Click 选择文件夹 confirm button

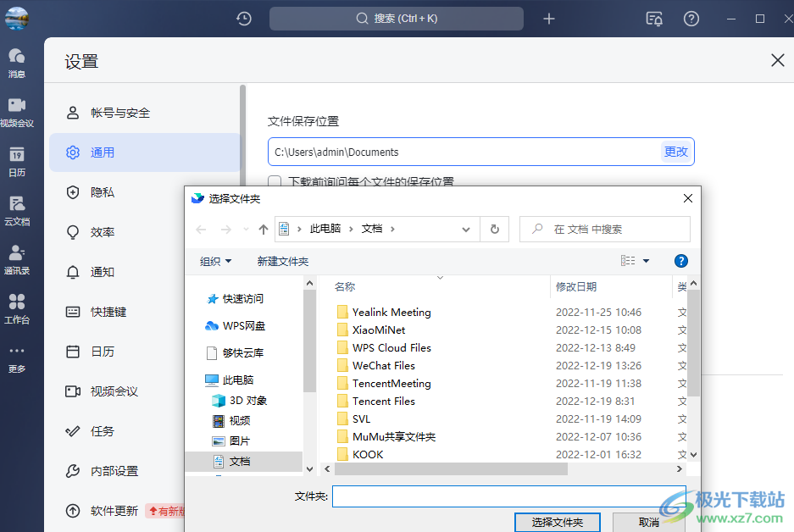tap(557, 523)
